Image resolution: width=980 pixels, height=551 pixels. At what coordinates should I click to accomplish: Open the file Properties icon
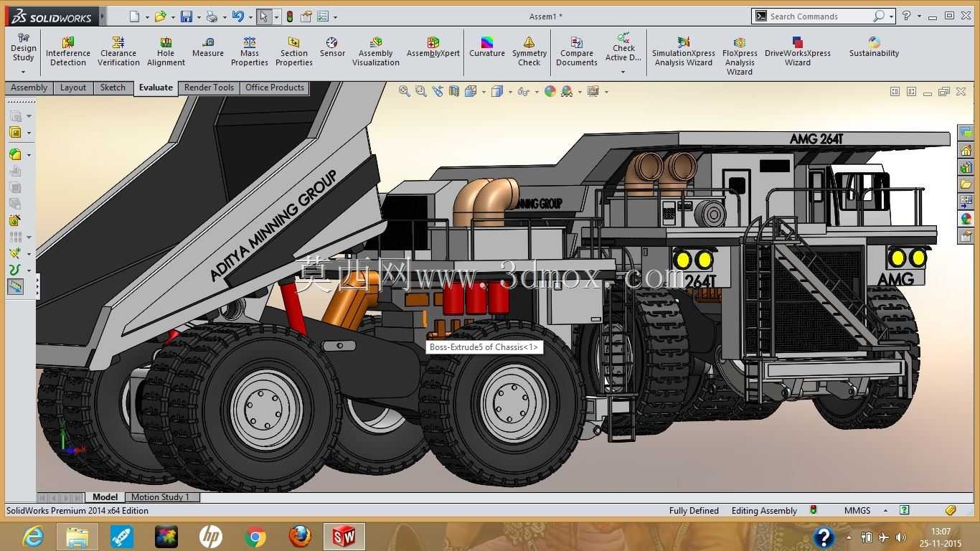[x=306, y=17]
